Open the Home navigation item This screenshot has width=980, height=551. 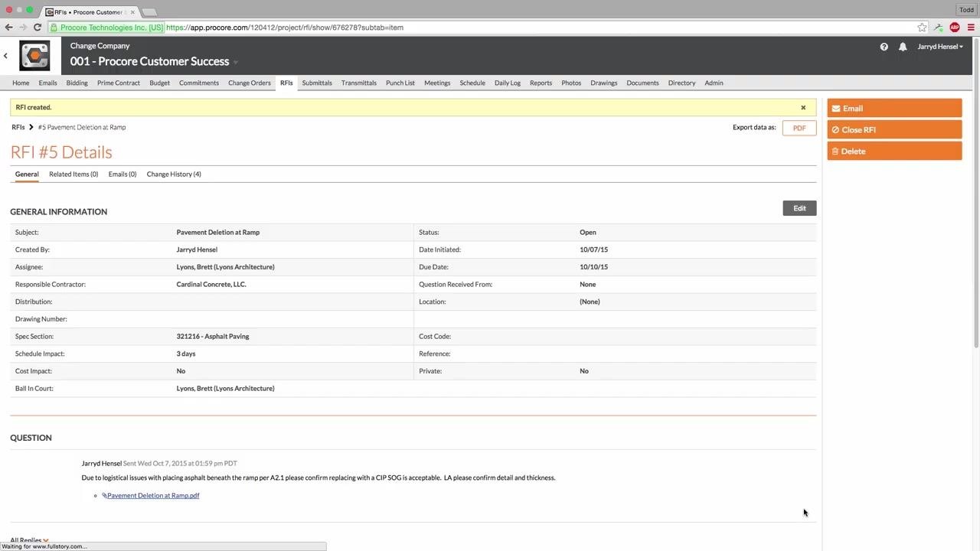[x=21, y=83]
